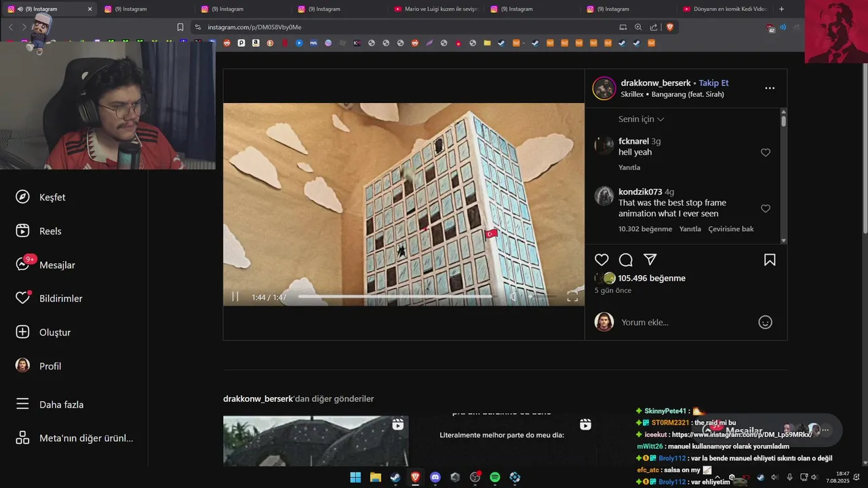
Task: Open the Daha fazla menu
Action: [50, 405]
